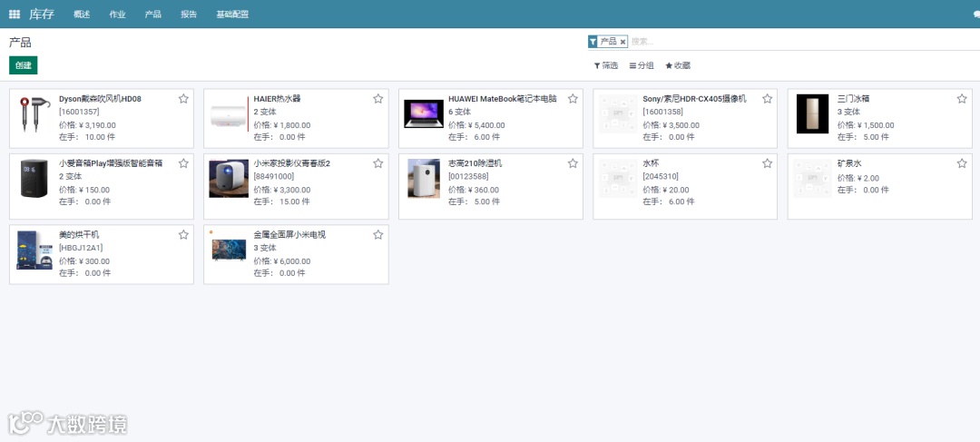This screenshot has height=442, width=980.
Task: Open product title 金属全面屏小米电视
Action: (289, 235)
